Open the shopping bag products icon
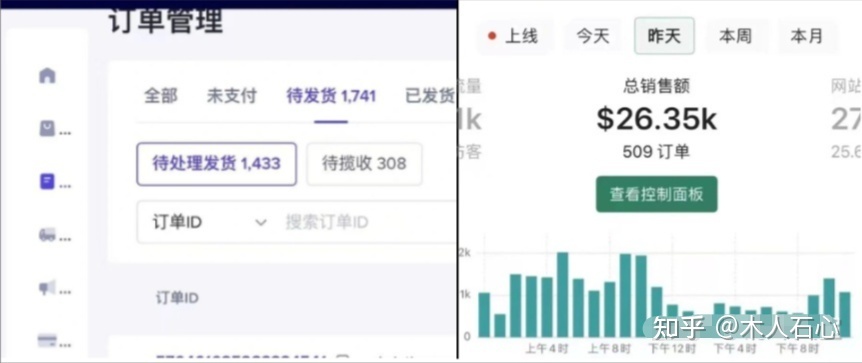Viewport: 862px width, 363px height. [x=47, y=129]
